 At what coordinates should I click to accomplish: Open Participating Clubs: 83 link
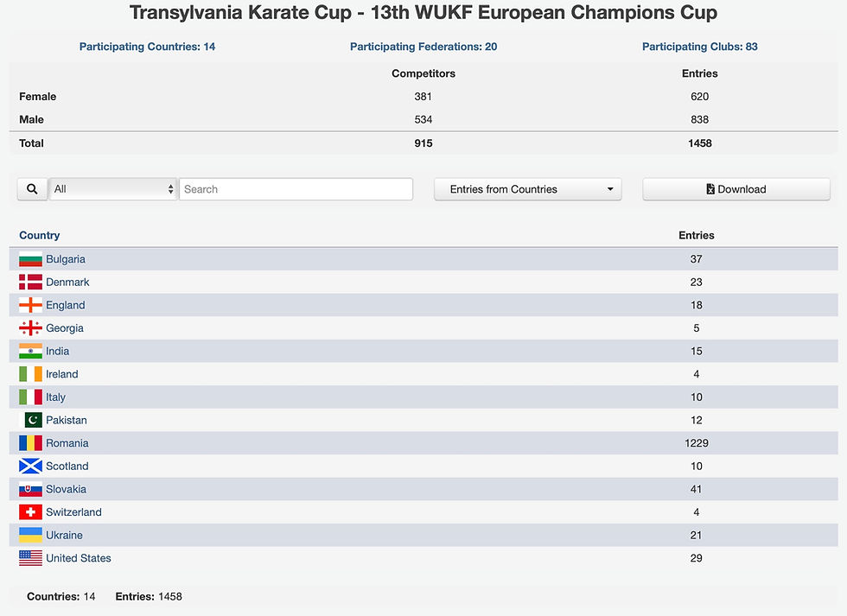[699, 47]
